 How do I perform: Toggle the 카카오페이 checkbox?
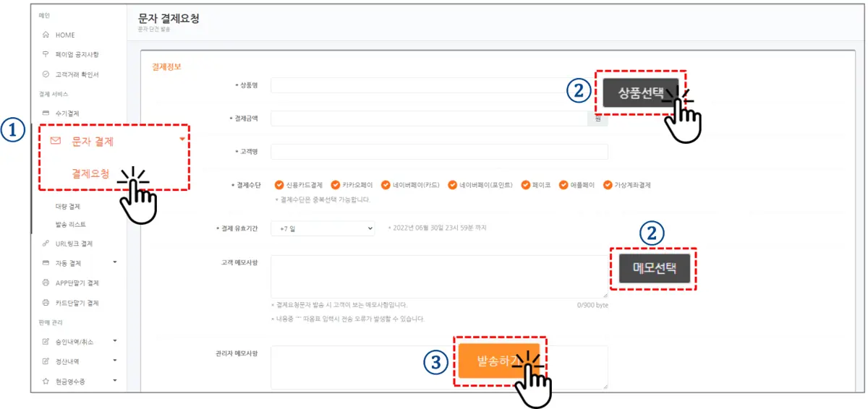point(336,185)
